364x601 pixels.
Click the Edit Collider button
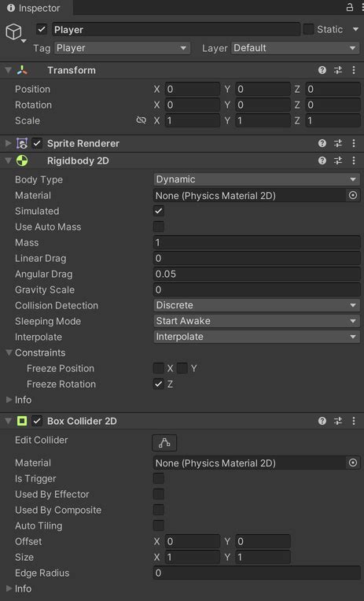pyautogui.click(x=164, y=443)
